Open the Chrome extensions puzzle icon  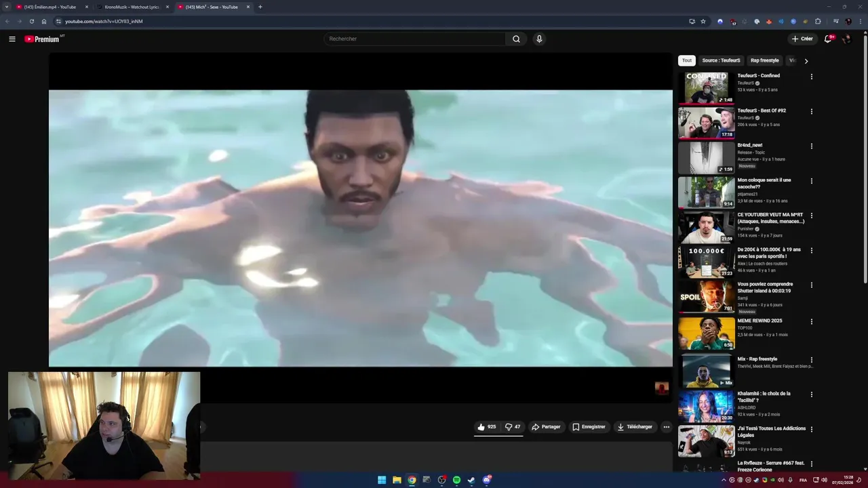point(818,21)
